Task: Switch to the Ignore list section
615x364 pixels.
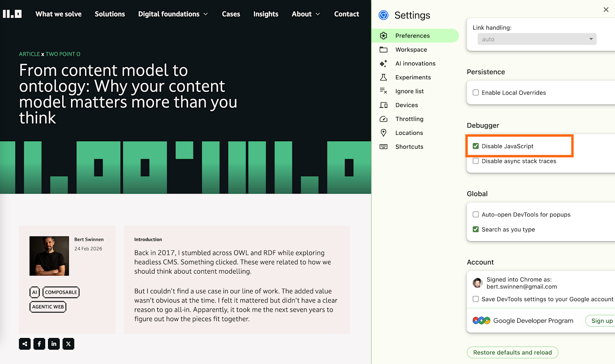Action: point(409,91)
